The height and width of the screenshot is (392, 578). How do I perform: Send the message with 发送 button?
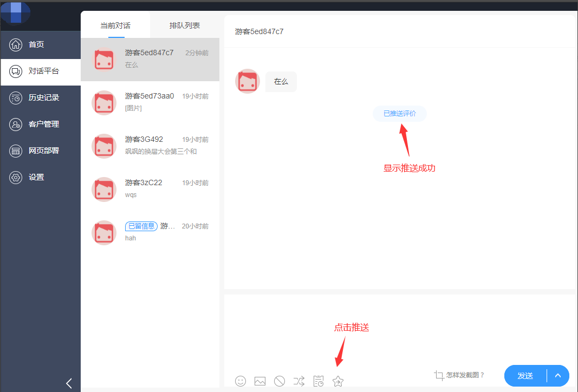pyautogui.click(x=525, y=376)
